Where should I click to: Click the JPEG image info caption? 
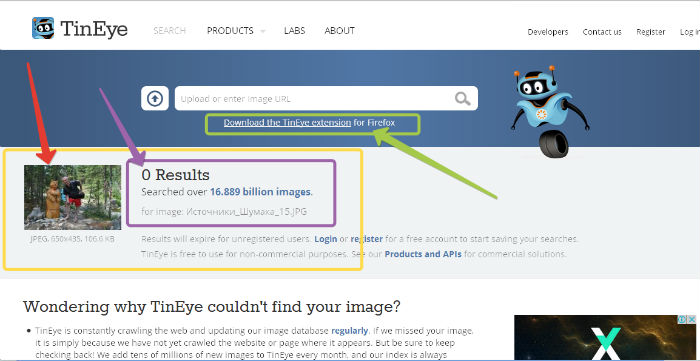click(x=72, y=239)
